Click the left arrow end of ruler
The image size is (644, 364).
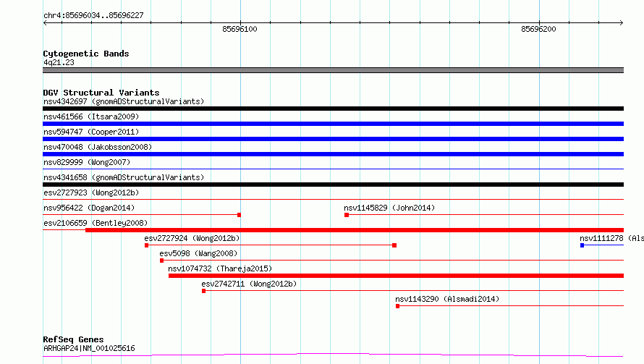[45, 23]
